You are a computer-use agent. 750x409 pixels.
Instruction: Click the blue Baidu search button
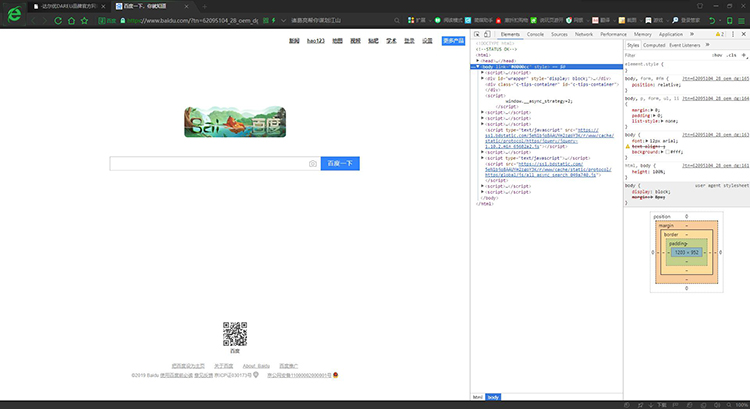(x=340, y=164)
